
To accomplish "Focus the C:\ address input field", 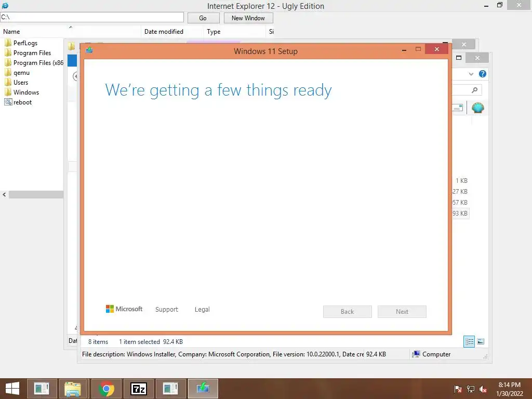I will 92,17.
